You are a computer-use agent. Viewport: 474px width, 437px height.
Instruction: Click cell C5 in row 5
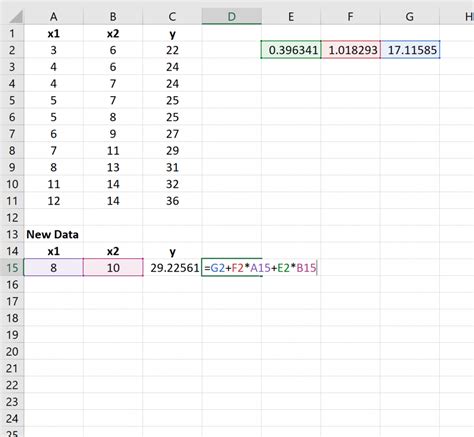pos(172,100)
